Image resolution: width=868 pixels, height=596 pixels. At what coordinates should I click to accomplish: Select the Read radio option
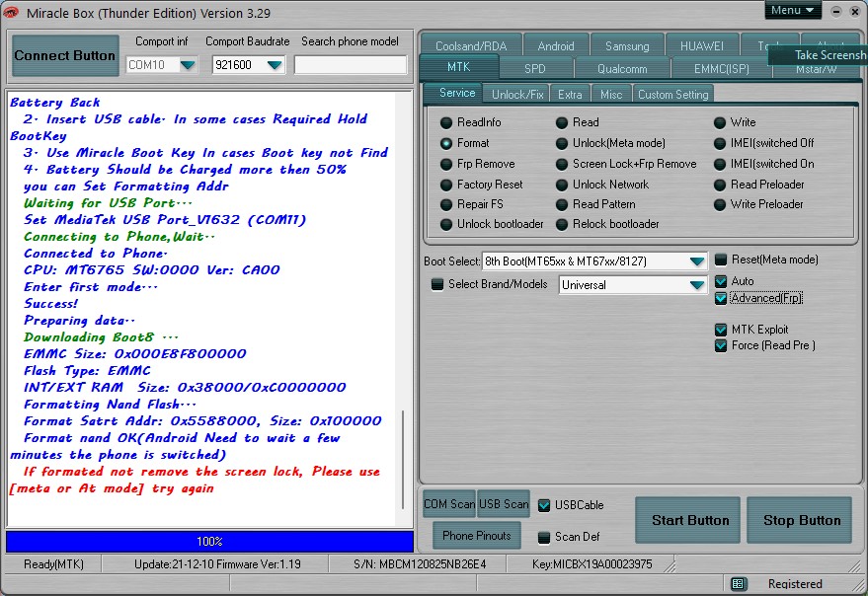[x=562, y=122]
